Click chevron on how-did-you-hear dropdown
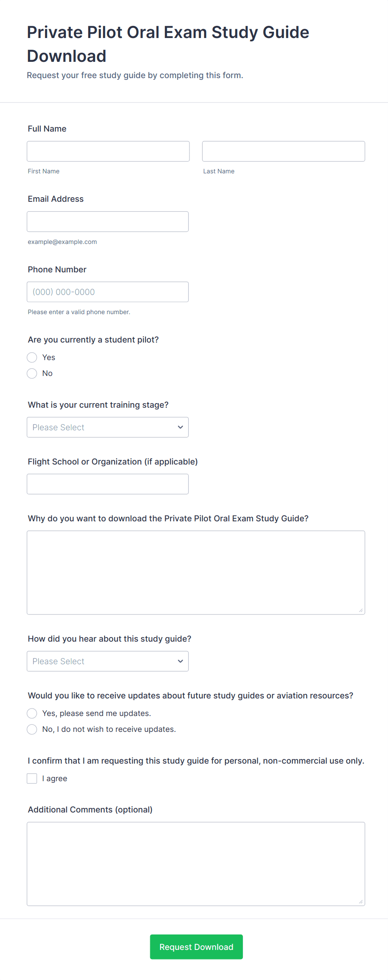388x980 pixels. click(x=180, y=661)
